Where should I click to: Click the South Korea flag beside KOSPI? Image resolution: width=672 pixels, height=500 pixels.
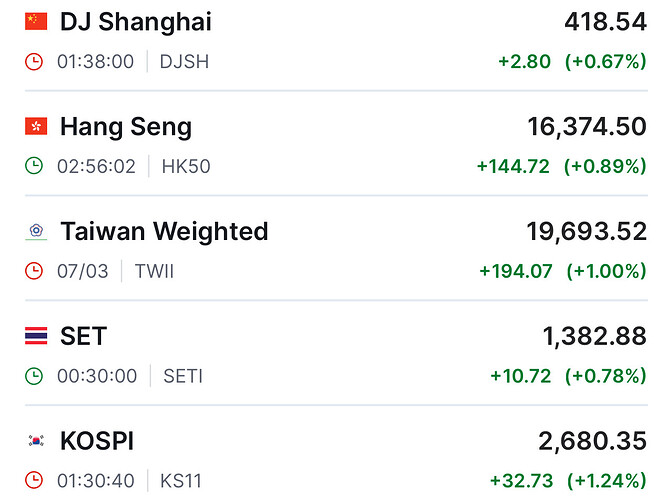[35, 442]
